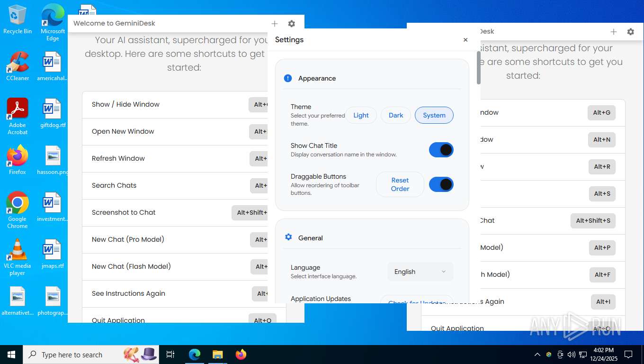Select the photograp... image desktop file
Screen dimensions: 644x364
tap(53, 301)
